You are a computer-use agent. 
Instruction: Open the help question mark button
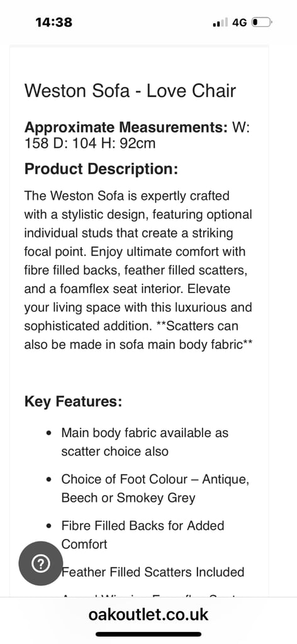pos(41,563)
